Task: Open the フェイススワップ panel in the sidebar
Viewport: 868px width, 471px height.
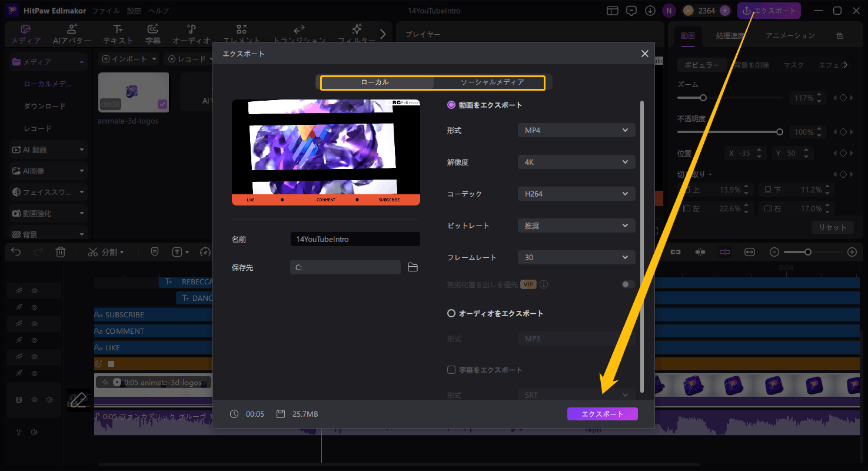Action: click(x=47, y=191)
